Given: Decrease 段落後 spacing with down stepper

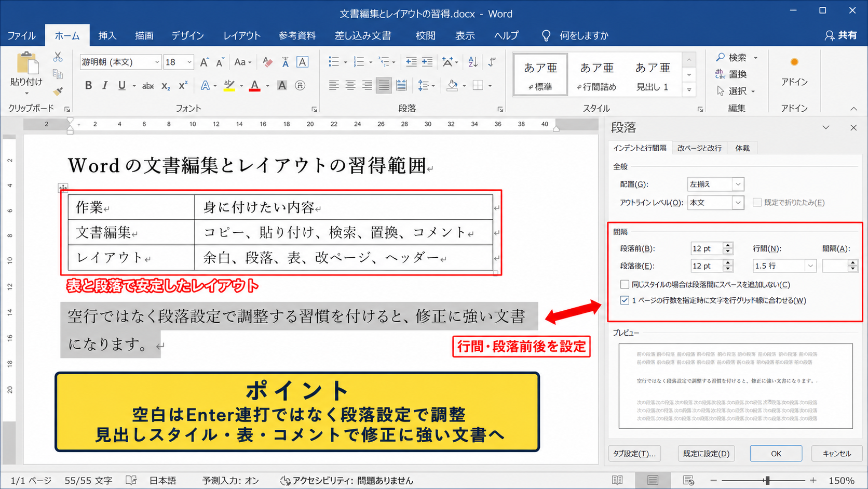Looking at the screenshot, I should coord(728,269).
